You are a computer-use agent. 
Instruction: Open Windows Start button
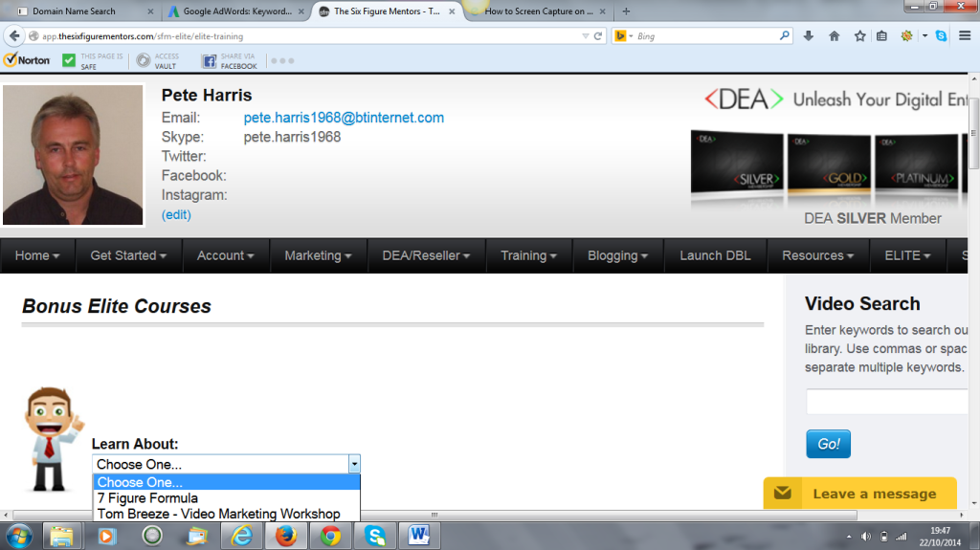click(x=19, y=537)
